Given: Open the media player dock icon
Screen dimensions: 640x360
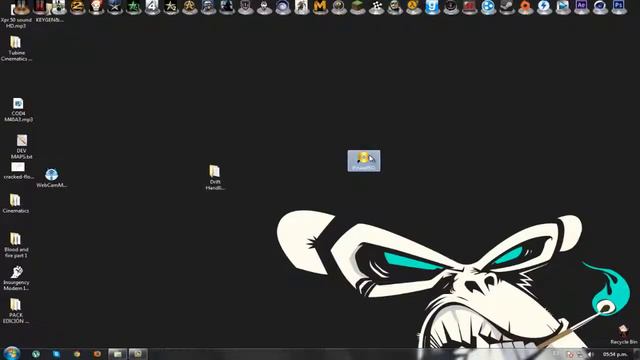Looking at the screenshot, I should [562, 7].
